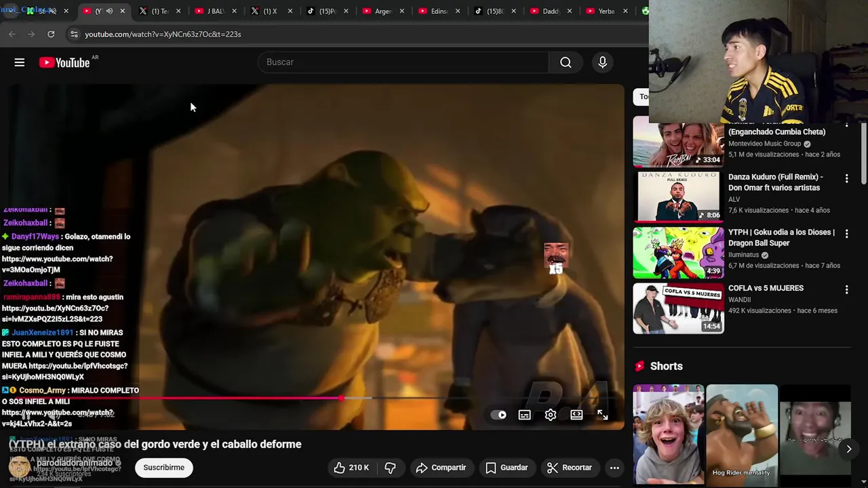Switch to the (1) Te X tab

[x=159, y=11]
